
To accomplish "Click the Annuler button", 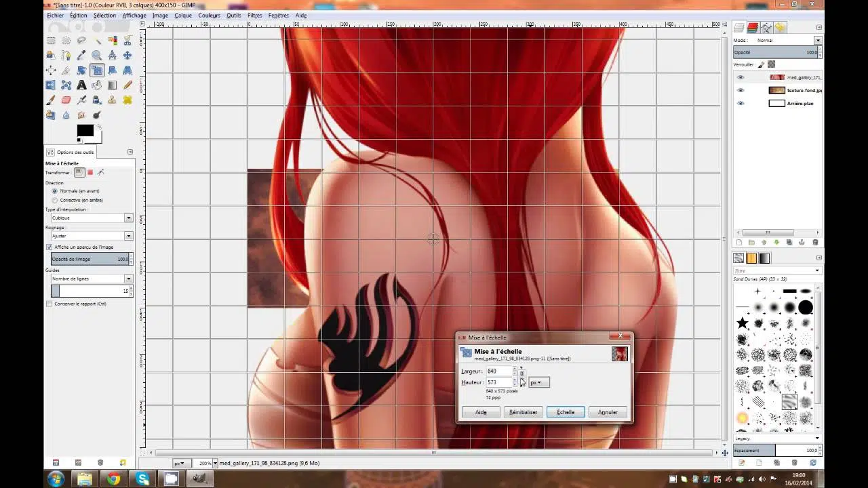I will click(608, 412).
